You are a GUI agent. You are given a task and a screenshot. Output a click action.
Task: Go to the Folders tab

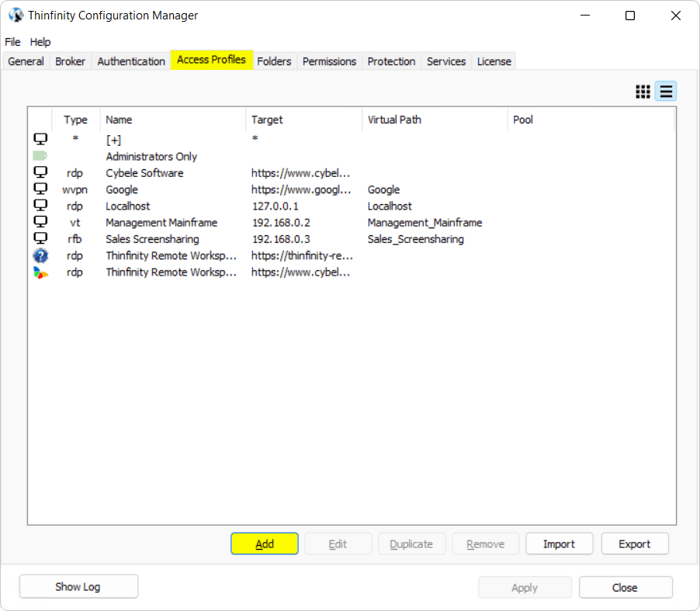[274, 61]
